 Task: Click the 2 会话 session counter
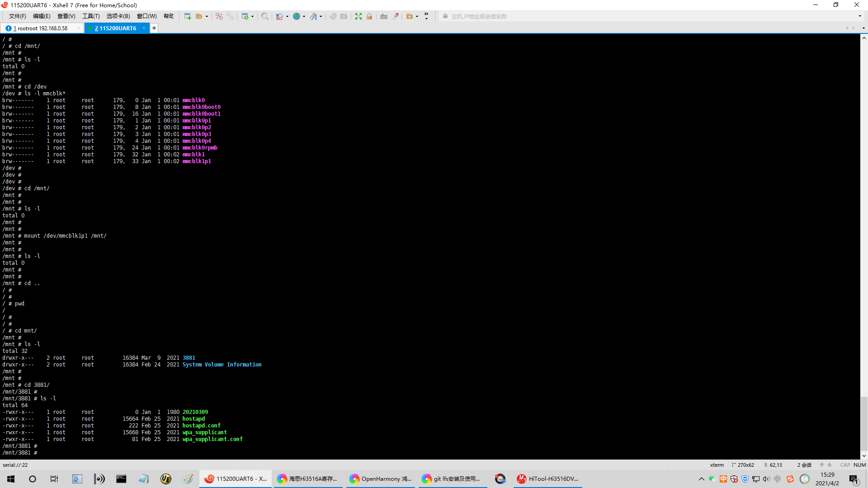point(804,465)
